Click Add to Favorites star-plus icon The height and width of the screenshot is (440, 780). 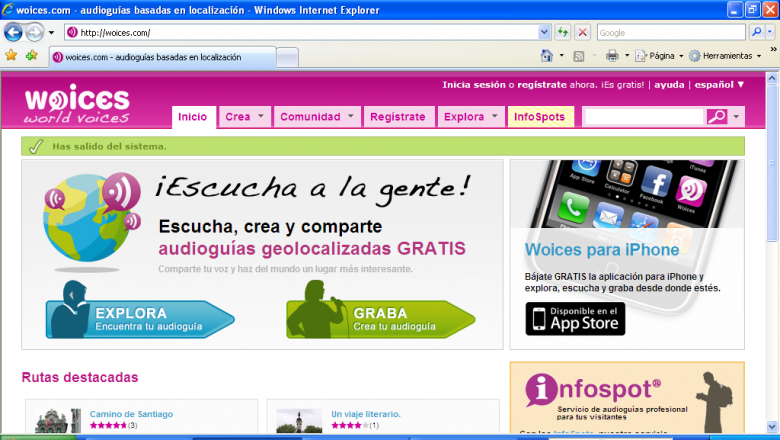[32, 55]
